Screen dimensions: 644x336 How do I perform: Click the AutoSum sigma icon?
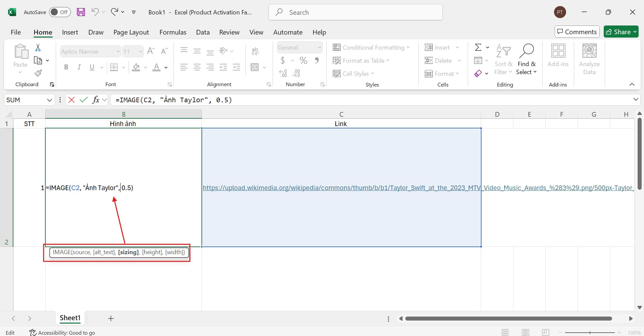click(x=478, y=47)
